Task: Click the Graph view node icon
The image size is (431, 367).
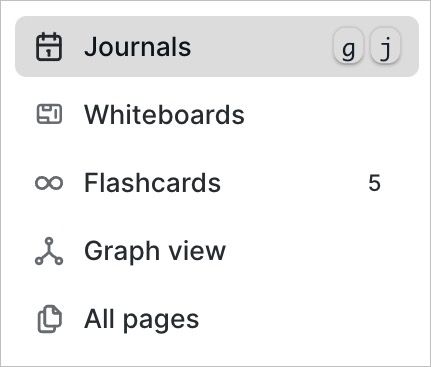Action: click(49, 251)
